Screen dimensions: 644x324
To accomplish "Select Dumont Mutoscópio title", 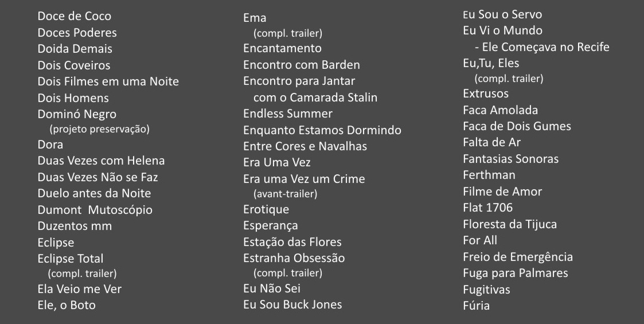I will coord(95,210).
